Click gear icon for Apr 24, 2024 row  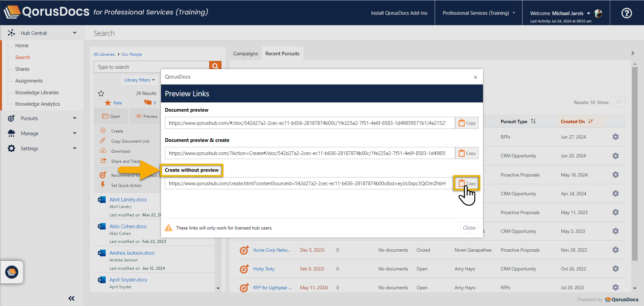coord(615,194)
